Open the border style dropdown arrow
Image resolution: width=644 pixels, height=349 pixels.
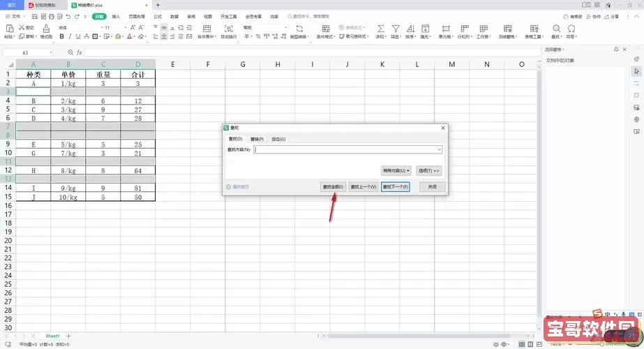[100, 36]
